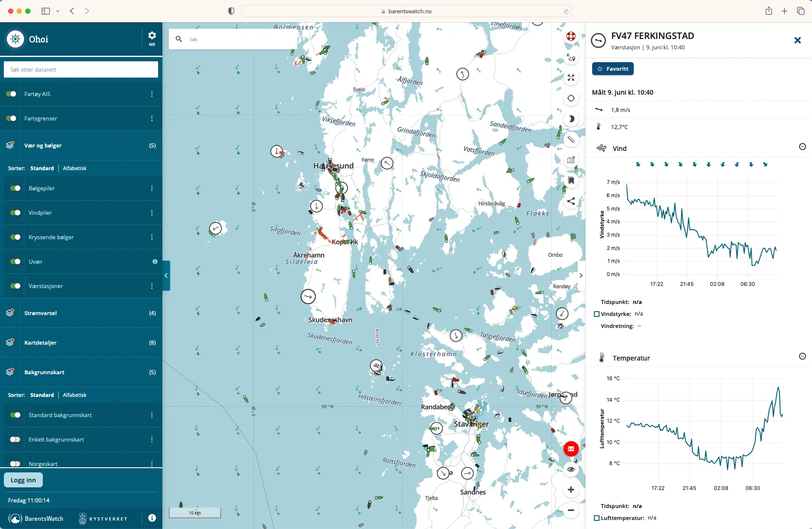
Task: Click the share map icon
Action: tap(571, 201)
